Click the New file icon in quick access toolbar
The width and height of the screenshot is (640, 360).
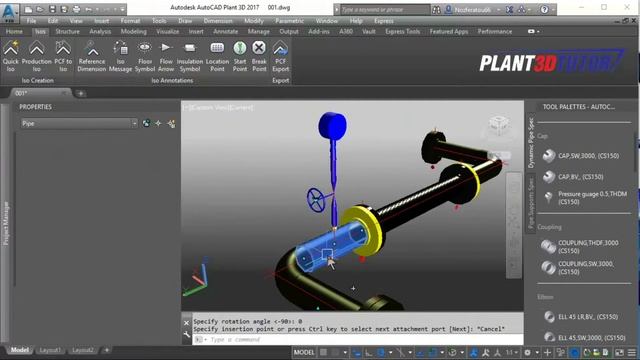(x=28, y=9)
